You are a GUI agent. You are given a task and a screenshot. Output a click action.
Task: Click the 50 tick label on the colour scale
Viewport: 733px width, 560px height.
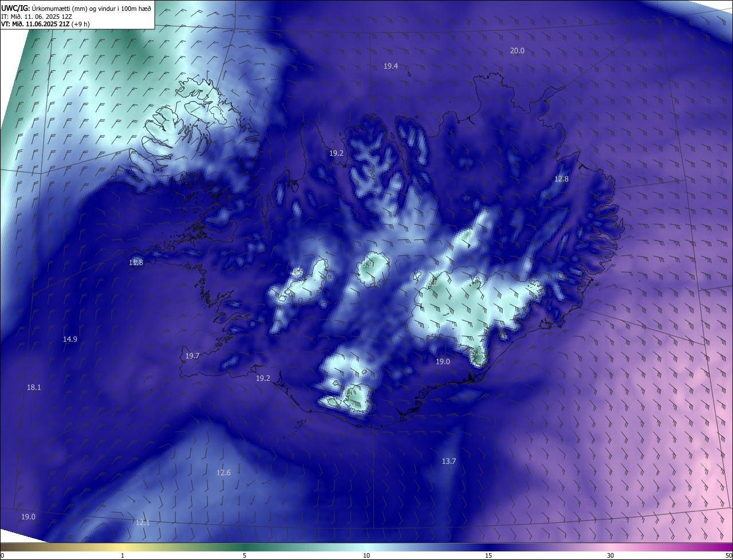coord(728,556)
